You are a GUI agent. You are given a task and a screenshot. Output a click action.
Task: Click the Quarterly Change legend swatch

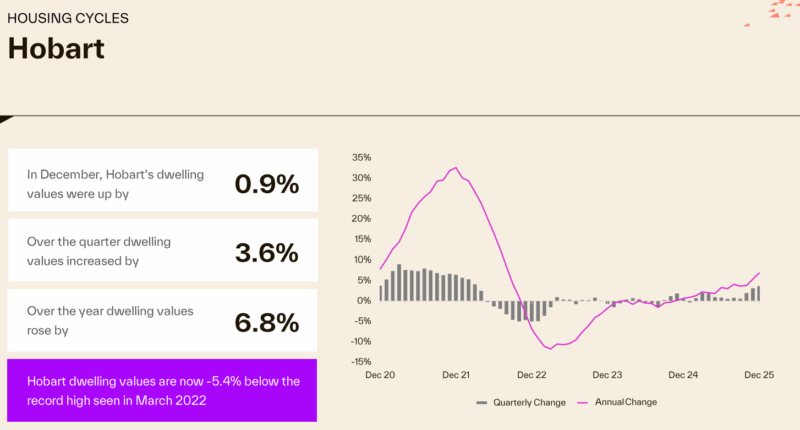point(481,402)
